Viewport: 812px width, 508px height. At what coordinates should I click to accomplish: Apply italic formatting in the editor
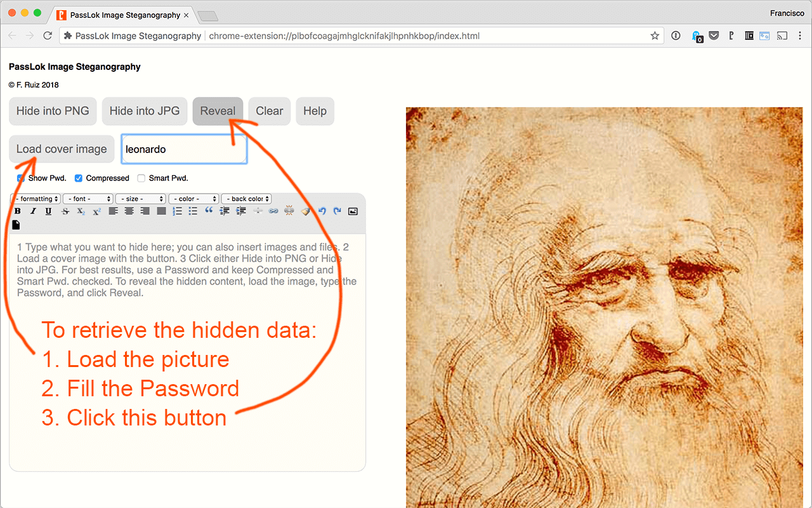pyautogui.click(x=33, y=211)
